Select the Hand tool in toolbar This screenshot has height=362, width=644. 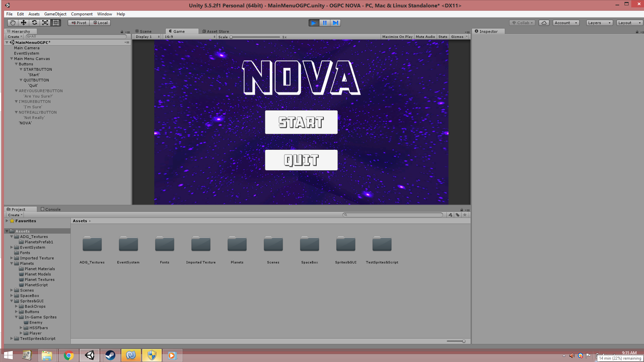pyautogui.click(x=13, y=23)
